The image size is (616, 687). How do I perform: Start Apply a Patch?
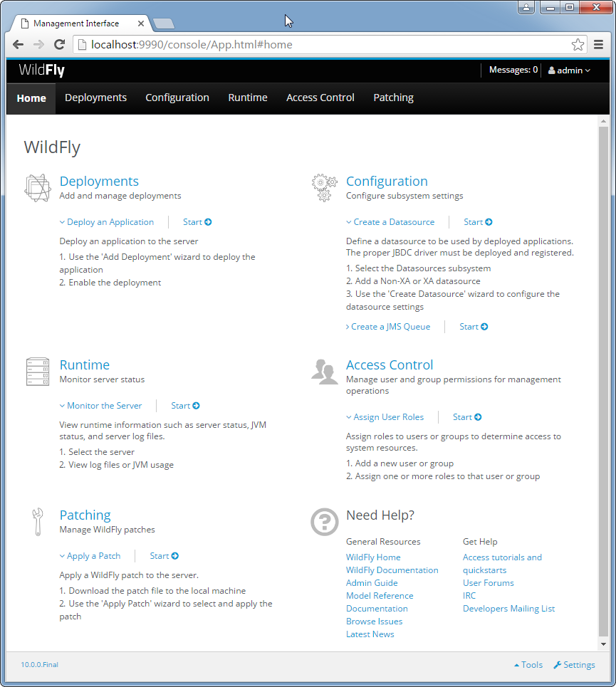[x=165, y=556]
